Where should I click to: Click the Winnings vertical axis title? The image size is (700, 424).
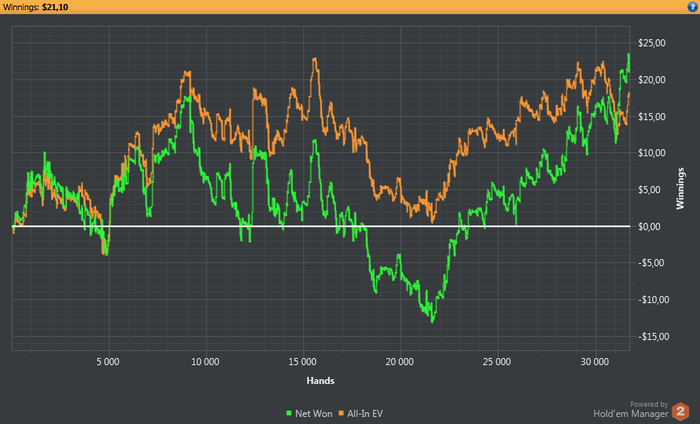tap(680, 188)
